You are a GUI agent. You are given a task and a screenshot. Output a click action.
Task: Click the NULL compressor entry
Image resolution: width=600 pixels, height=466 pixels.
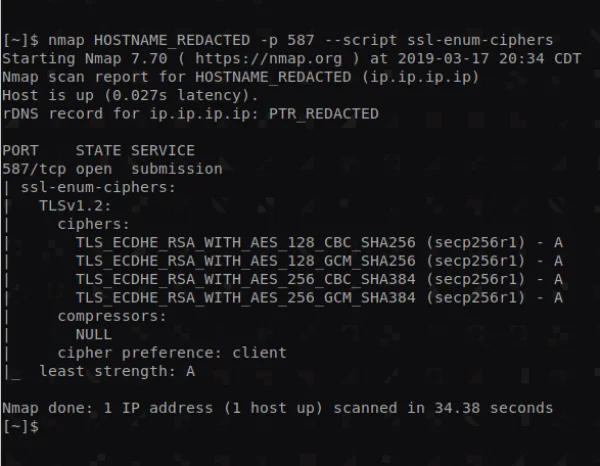click(x=93, y=334)
